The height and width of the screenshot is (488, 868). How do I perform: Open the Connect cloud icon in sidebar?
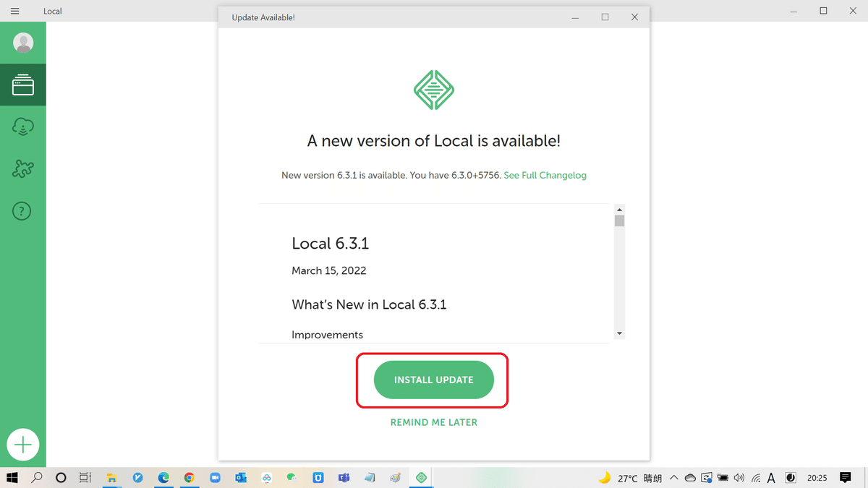click(23, 127)
